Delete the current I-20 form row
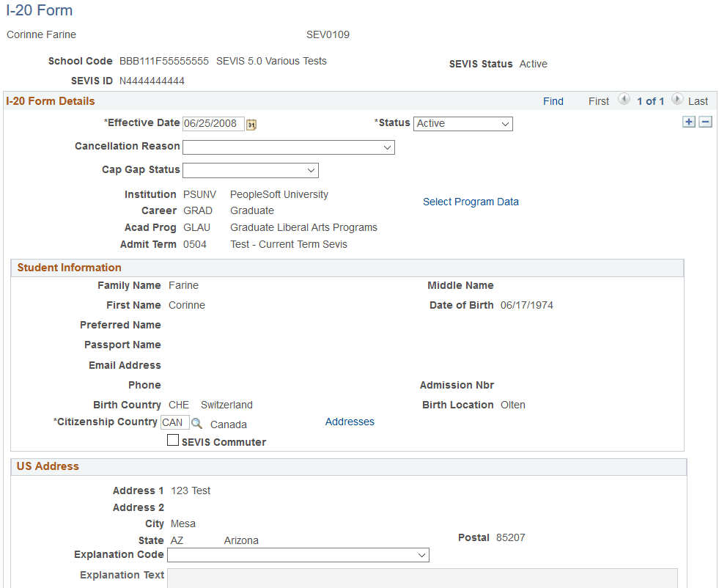Screen dimensions: 719x588 click(x=705, y=122)
